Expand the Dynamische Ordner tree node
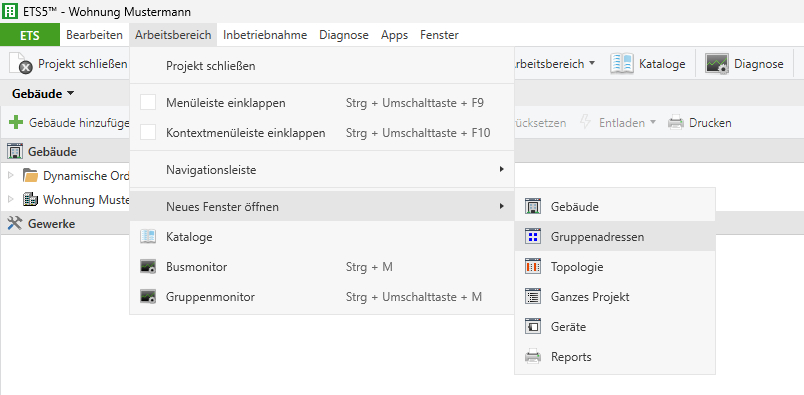Screen dimensions: 804x395 pos(11,175)
